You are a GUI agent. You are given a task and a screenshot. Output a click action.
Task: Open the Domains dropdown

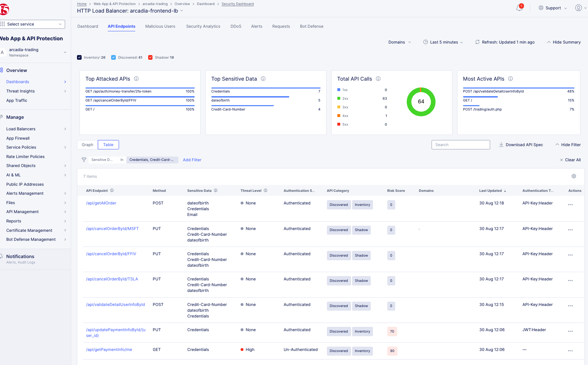point(399,42)
